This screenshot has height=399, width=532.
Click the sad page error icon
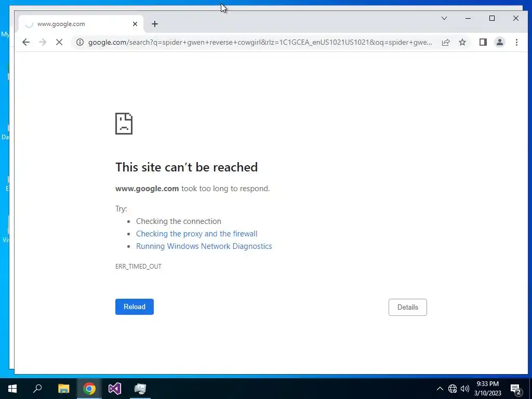pyautogui.click(x=124, y=124)
